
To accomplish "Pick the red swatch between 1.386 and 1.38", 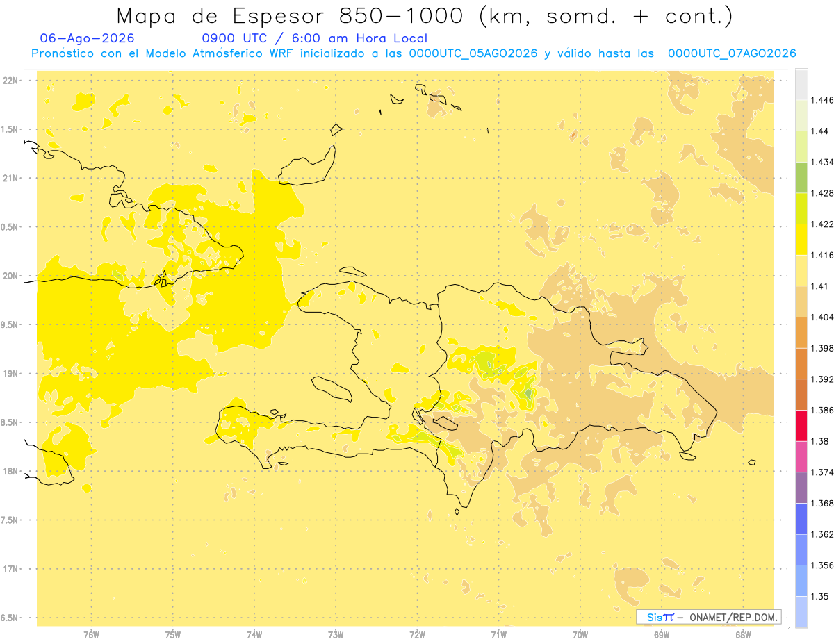I will tap(801, 425).
